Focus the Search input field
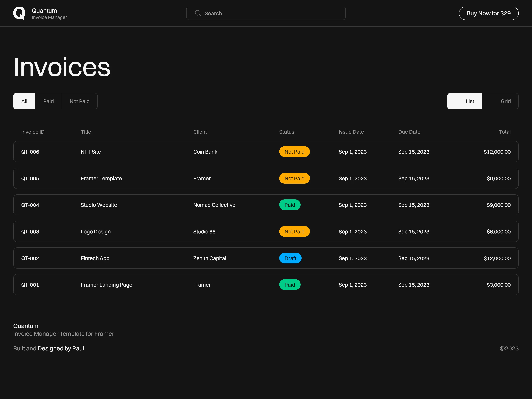This screenshot has height=399, width=532. tap(266, 13)
